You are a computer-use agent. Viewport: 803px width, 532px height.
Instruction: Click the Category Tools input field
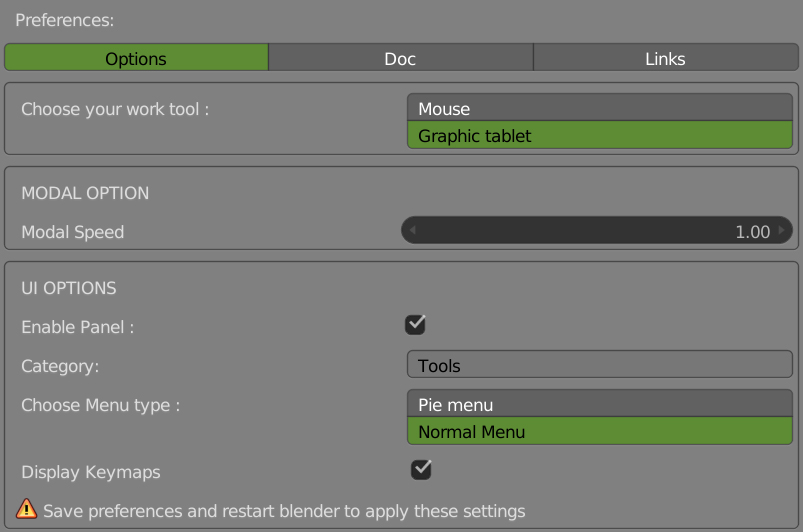pos(600,365)
